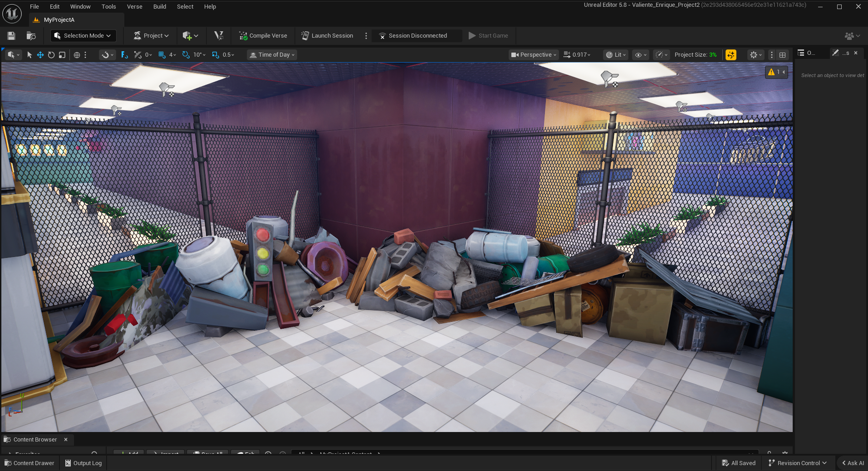Select the translate (move) gizmo tool

click(x=40, y=55)
